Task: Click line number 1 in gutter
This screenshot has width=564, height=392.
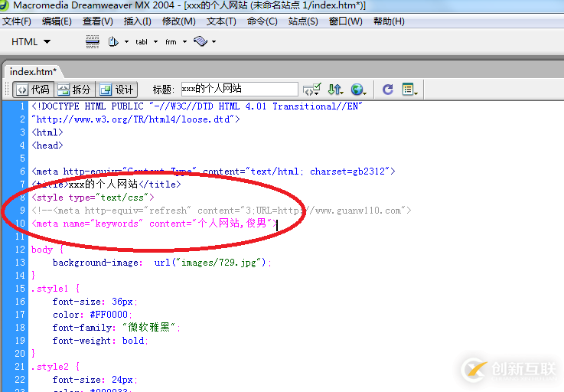Action: click(x=22, y=106)
